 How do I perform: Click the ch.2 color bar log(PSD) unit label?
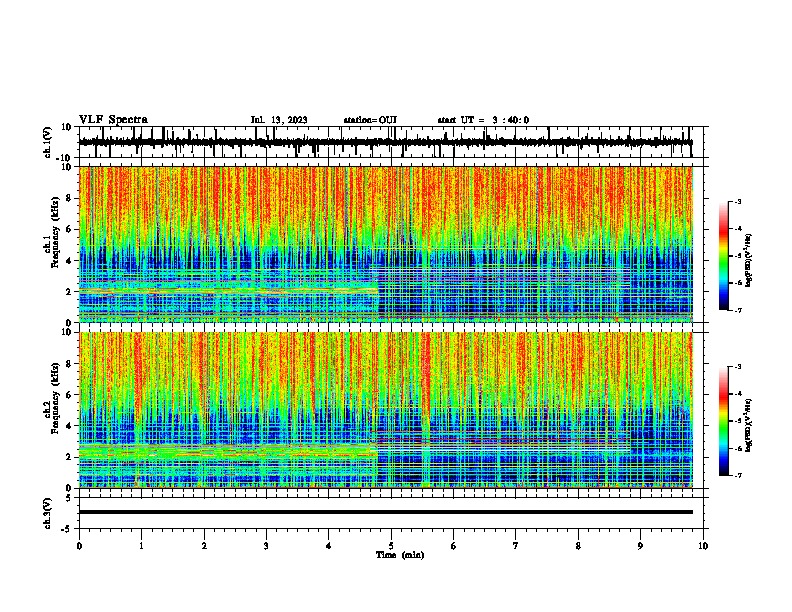point(749,425)
